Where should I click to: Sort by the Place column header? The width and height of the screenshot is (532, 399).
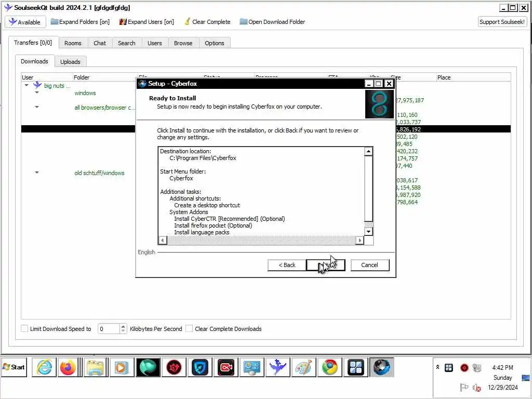click(x=473, y=77)
